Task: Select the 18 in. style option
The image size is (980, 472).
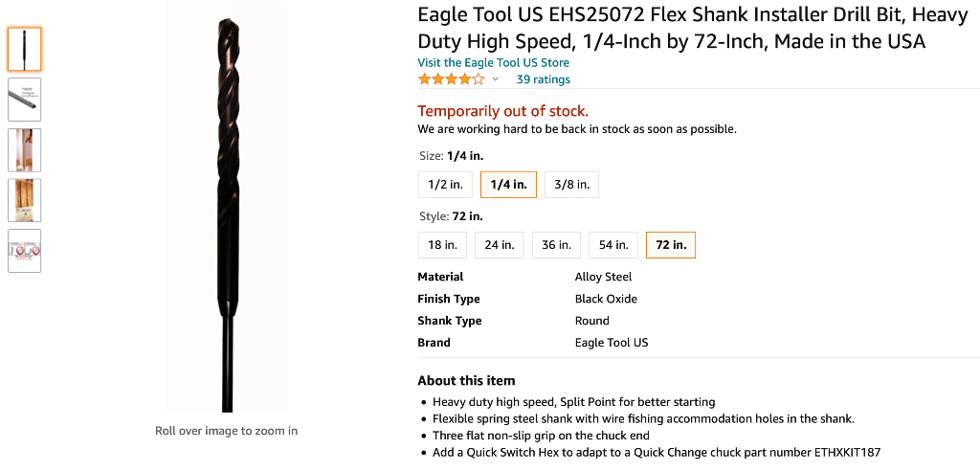Action: point(442,245)
